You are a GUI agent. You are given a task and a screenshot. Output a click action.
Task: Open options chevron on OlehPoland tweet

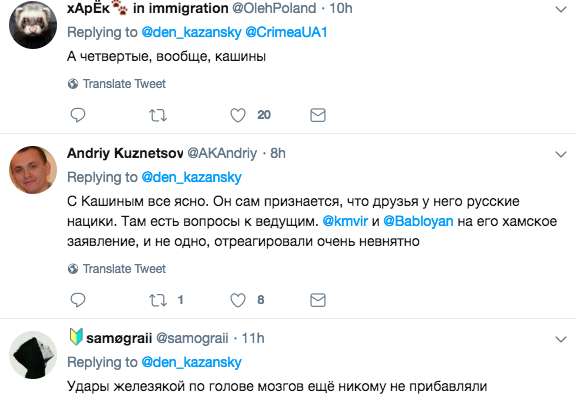(561, 9)
